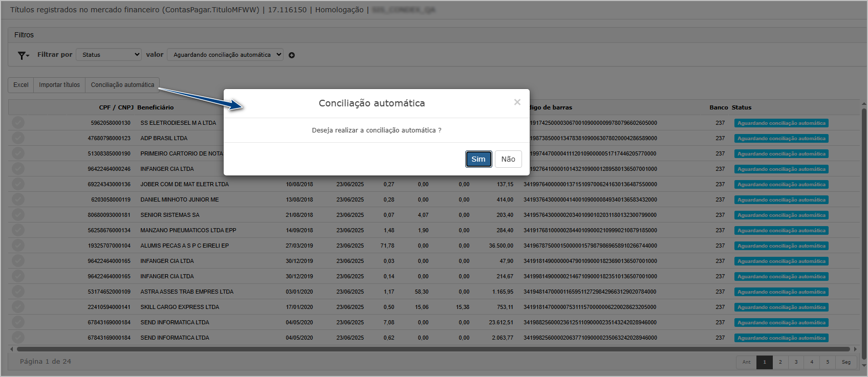Click value 2.063,77 cell

coord(503,338)
